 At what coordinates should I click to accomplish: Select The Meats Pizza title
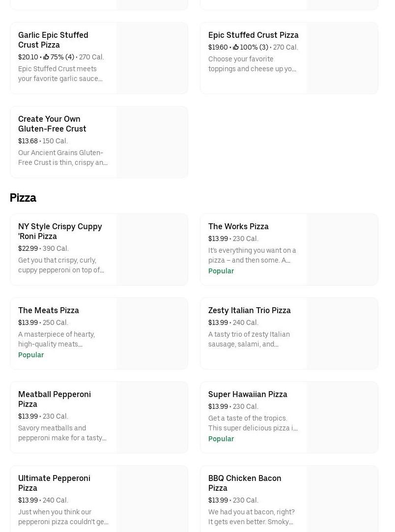[x=48, y=310]
